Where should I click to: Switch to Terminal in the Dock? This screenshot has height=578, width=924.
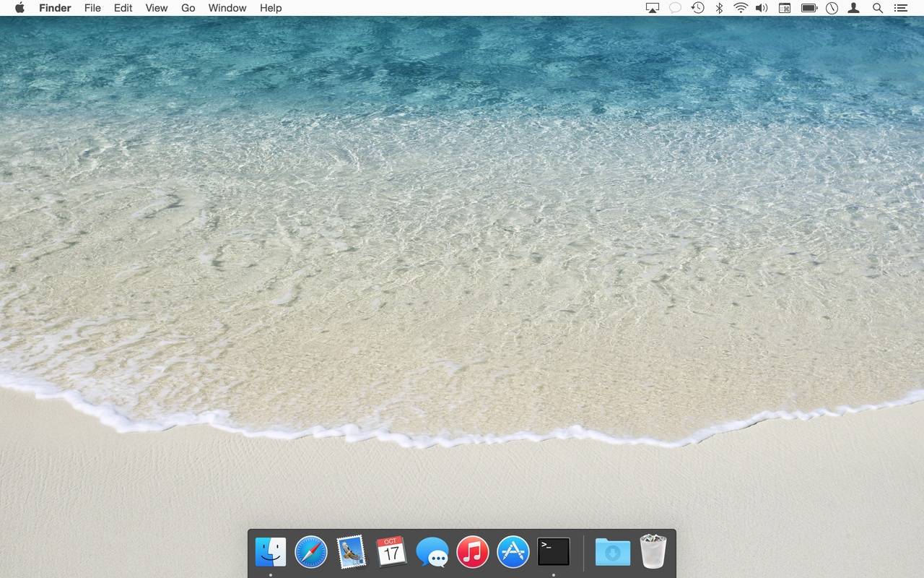[554, 552]
